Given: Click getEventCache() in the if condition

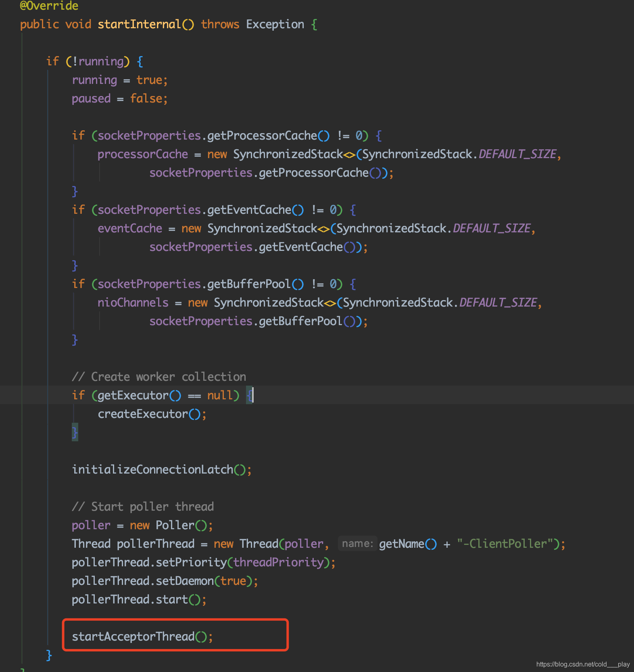Looking at the screenshot, I should pos(255,210).
